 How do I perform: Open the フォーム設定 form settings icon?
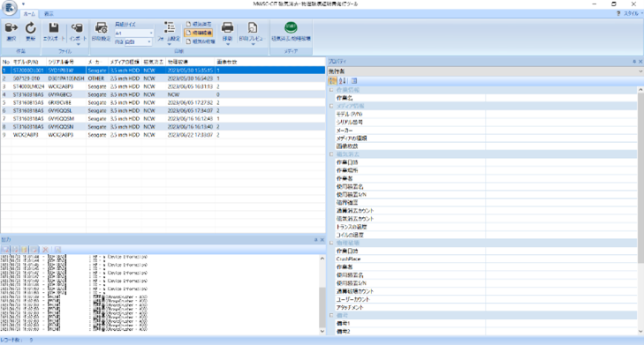pyautogui.click(x=170, y=28)
